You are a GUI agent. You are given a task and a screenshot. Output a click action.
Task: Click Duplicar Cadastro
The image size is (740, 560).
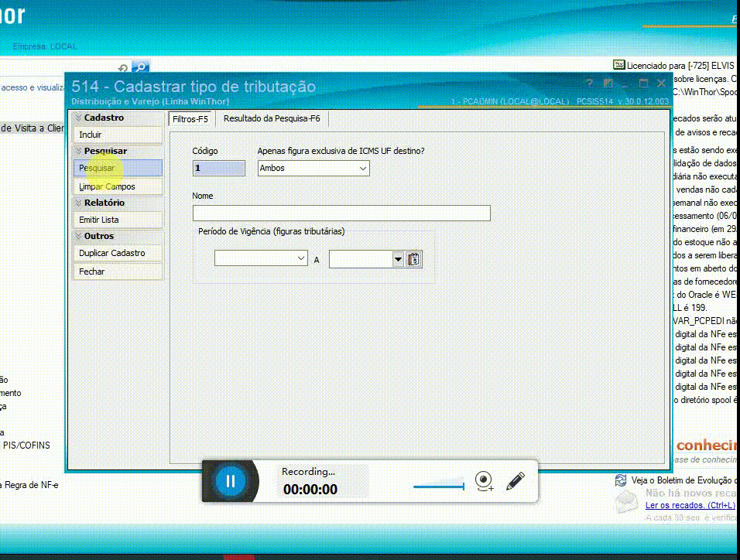click(x=118, y=253)
